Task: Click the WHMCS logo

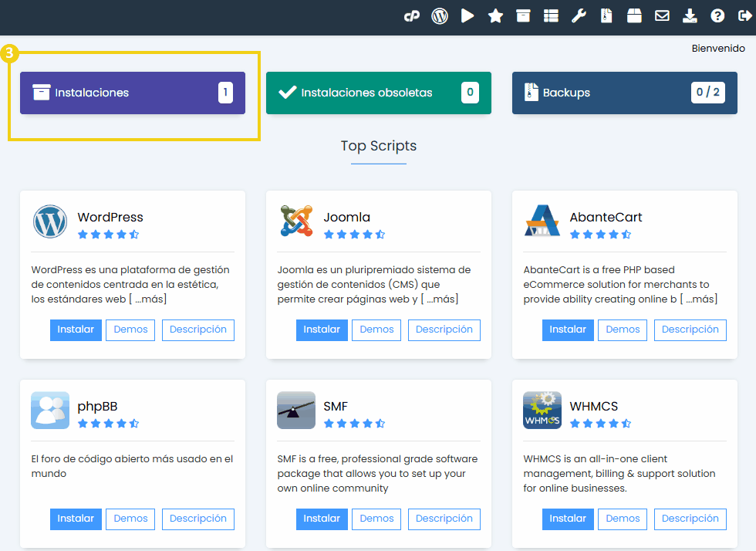Action: click(x=542, y=410)
